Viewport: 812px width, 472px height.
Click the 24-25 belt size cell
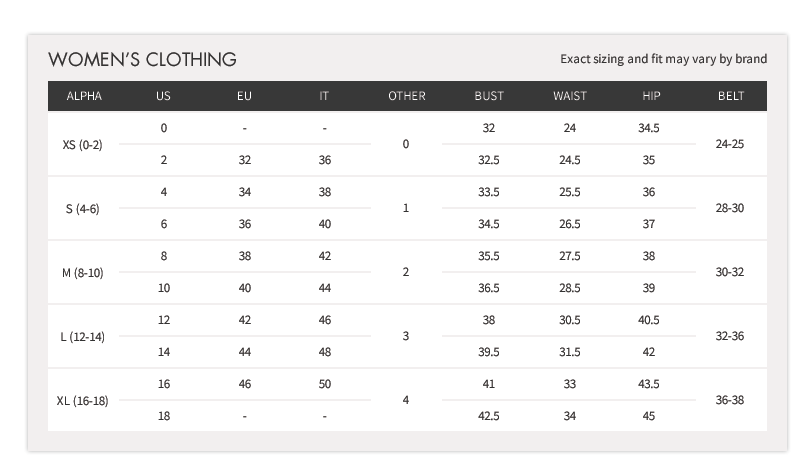click(x=730, y=144)
